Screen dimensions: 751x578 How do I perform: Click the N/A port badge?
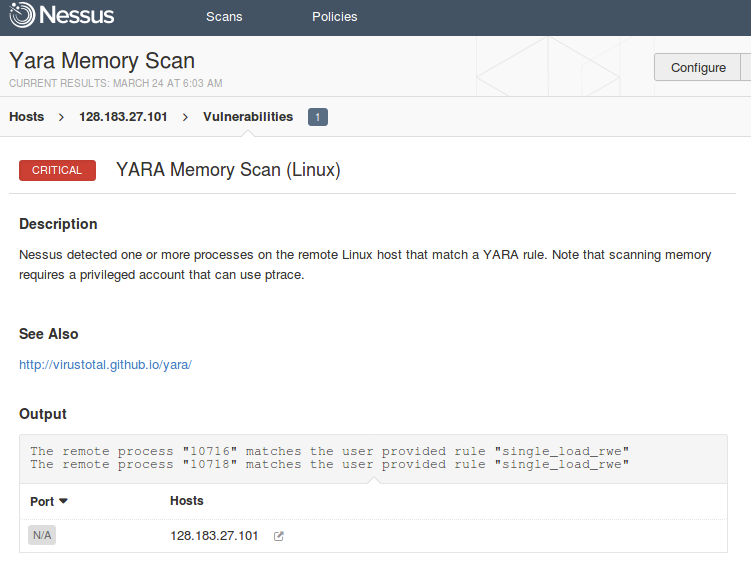(x=42, y=535)
